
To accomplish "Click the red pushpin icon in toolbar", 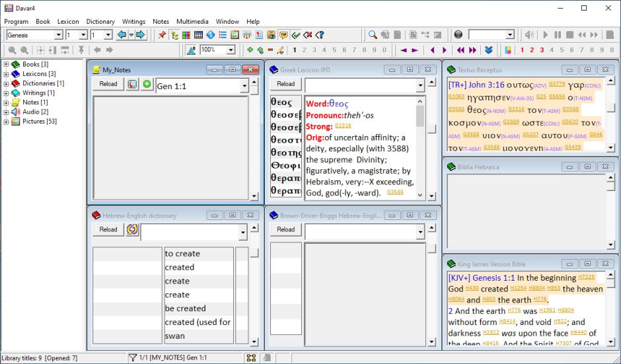I will tap(163, 35).
